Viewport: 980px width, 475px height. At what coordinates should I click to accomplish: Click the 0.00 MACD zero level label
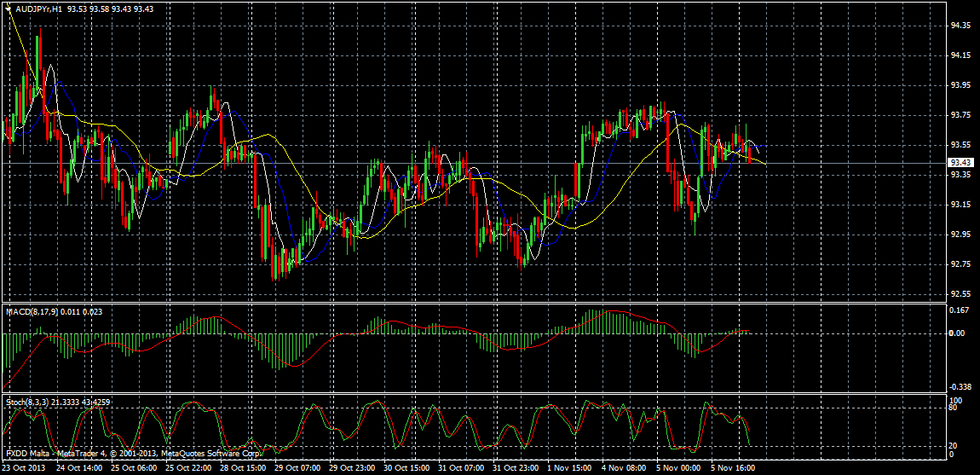click(x=957, y=333)
